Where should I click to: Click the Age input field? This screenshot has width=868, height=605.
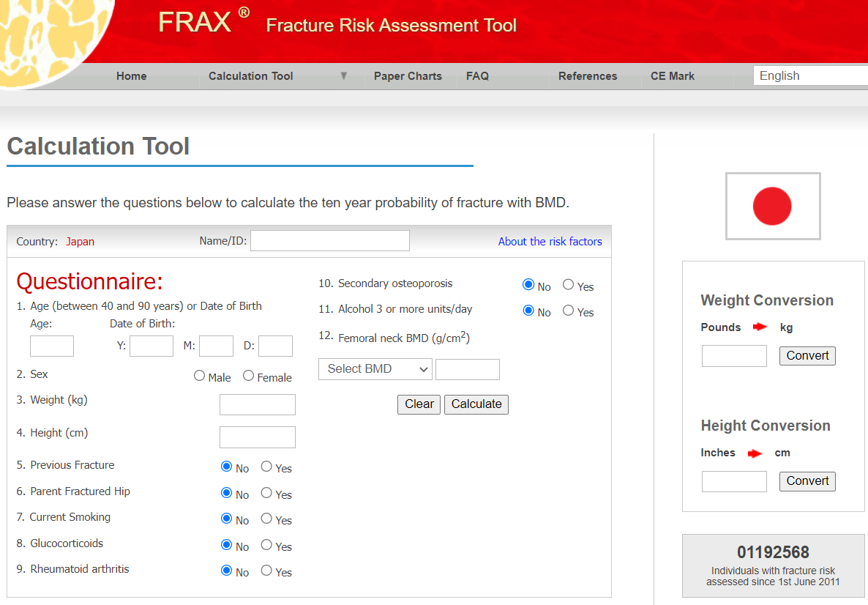tap(51, 345)
